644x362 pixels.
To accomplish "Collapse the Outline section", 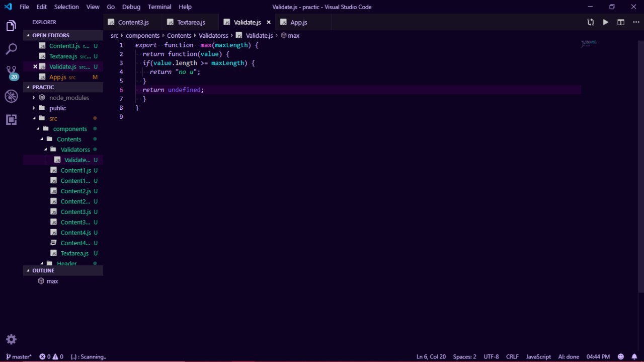I will coord(63,270).
